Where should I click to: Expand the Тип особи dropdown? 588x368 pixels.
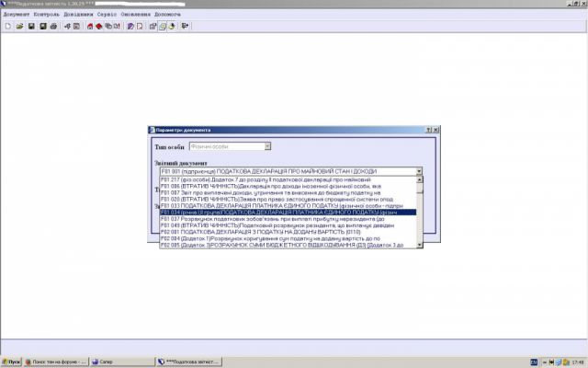coord(267,146)
